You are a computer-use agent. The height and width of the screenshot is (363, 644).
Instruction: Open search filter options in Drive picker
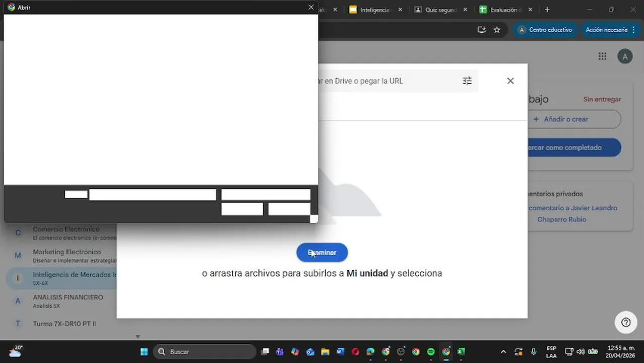pos(467,81)
